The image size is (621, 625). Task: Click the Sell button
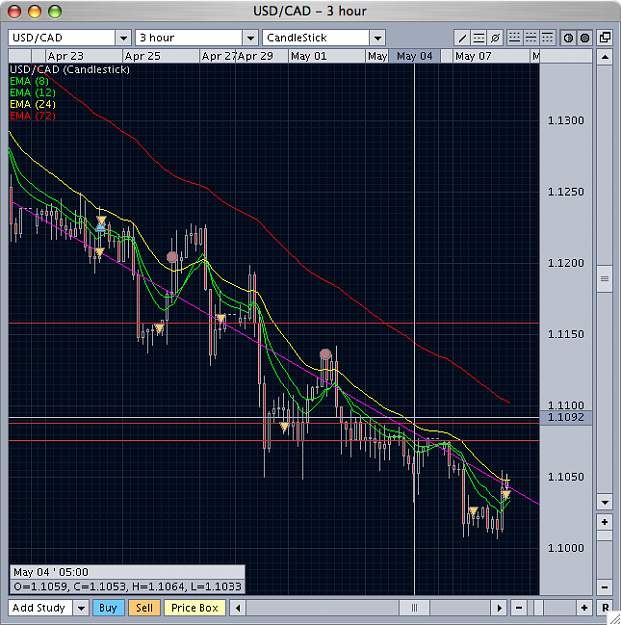coord(144,608)
